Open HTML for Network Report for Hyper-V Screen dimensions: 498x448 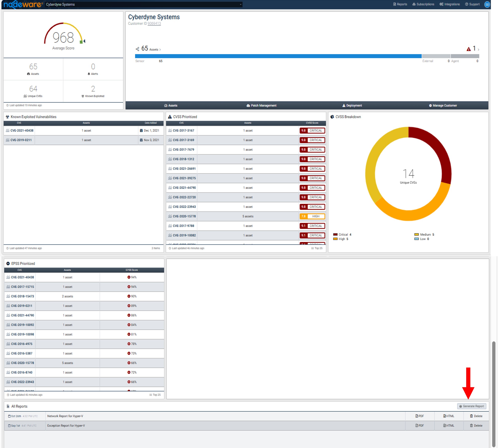[449, 416]
